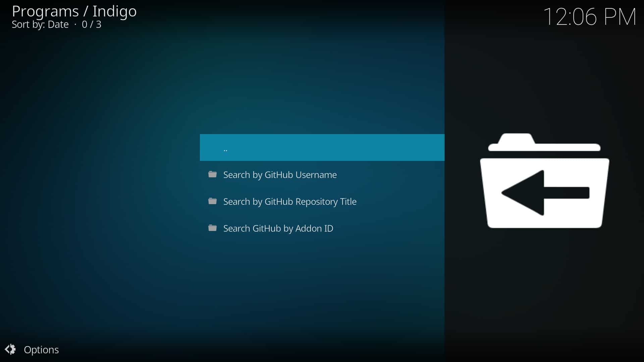Click folder icon beside GitHub Repository Title entry
The height and width of the screenshot is (362, 644).
(212, 201)
